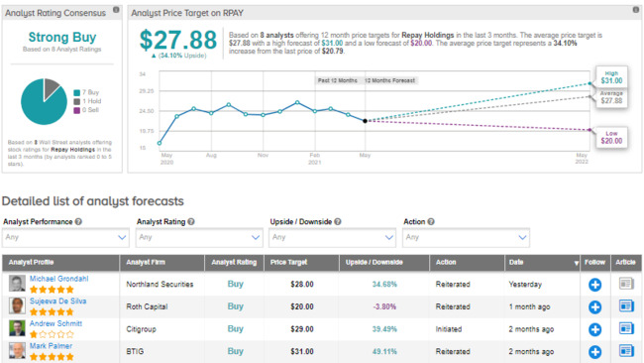The height and width of the screenshot is (363, 644).
Task: Open the article icon for BTIG row
Action: [x=626, y=351]
